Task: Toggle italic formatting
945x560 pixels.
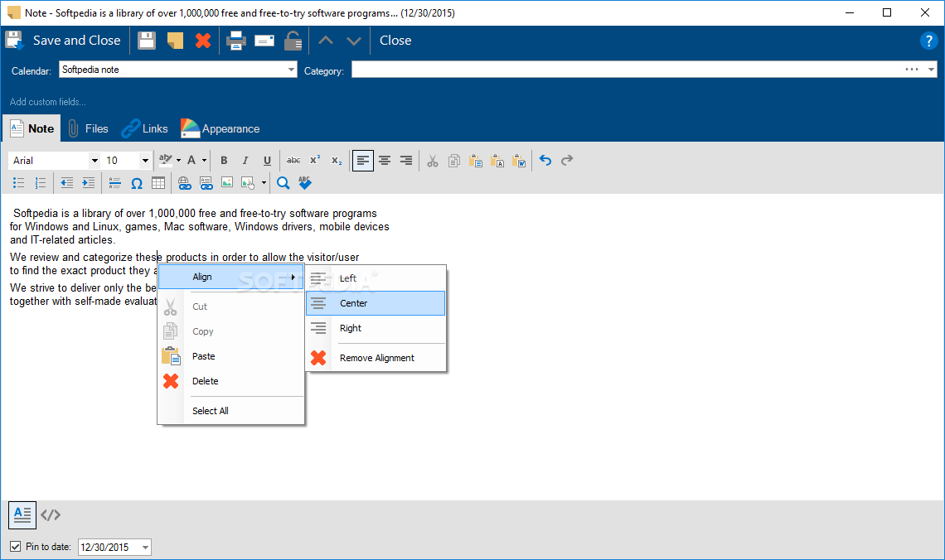Action: tap(245, 160)
